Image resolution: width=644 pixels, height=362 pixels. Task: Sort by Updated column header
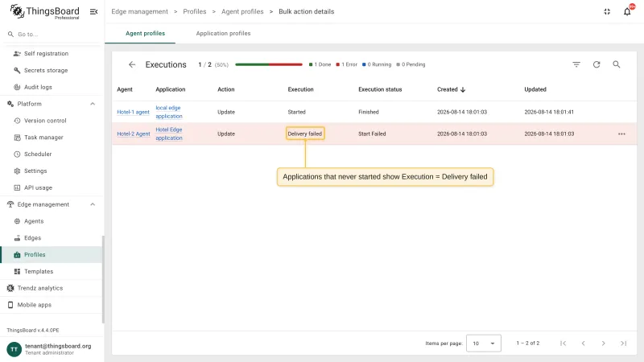tap(535, 89)
